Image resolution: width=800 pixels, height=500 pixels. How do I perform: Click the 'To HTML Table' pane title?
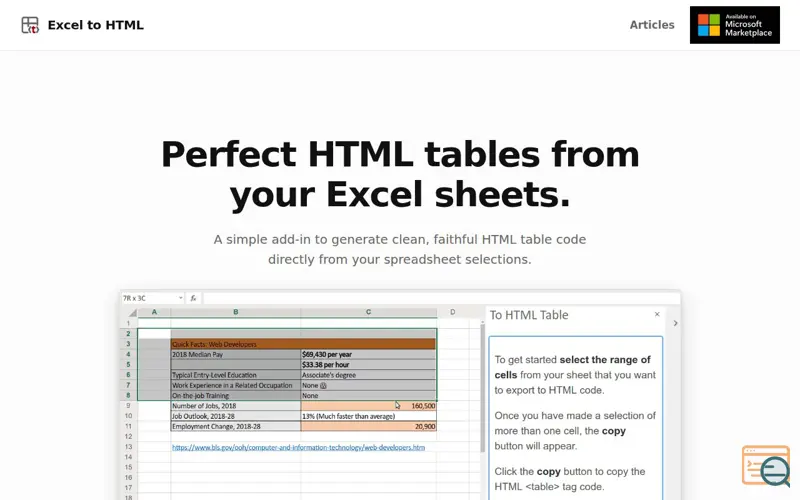tap(529, 315)
